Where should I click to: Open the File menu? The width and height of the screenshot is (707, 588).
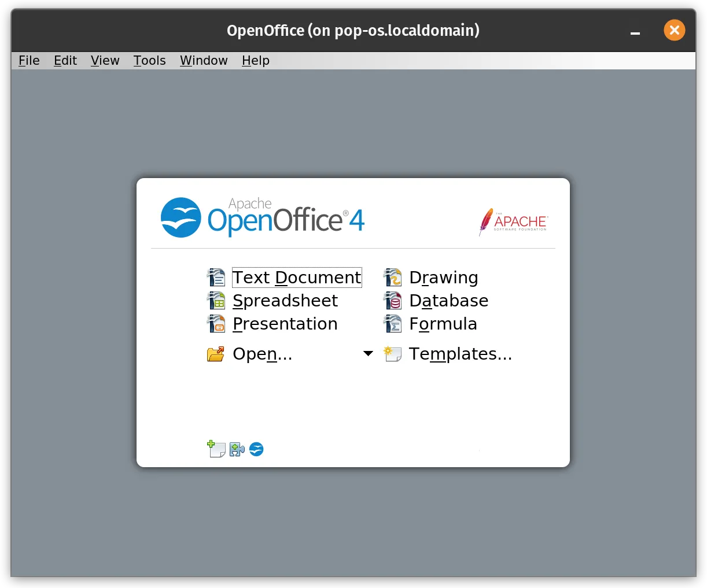(x=29, y=60)
